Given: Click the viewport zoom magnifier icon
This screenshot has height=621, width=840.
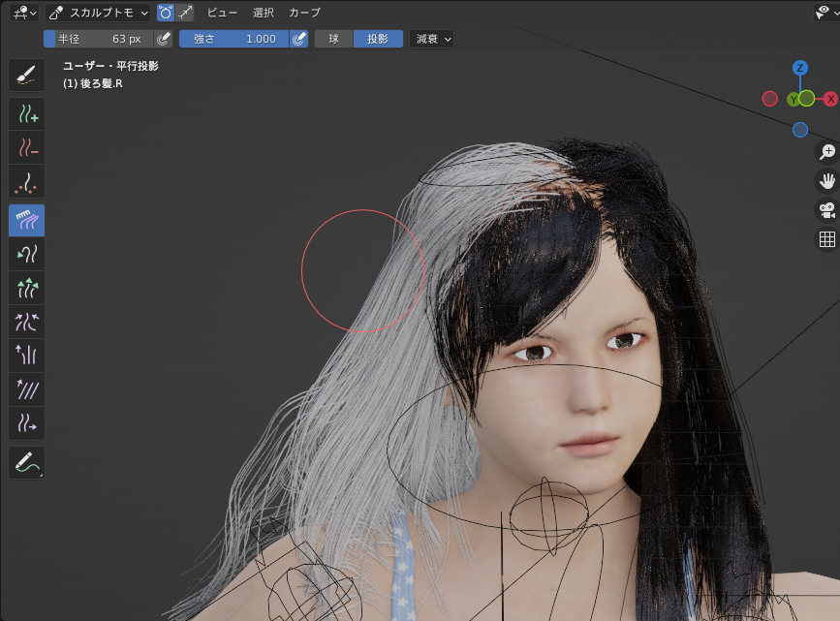Looking at the screenshot, I should tap(826, 152).
